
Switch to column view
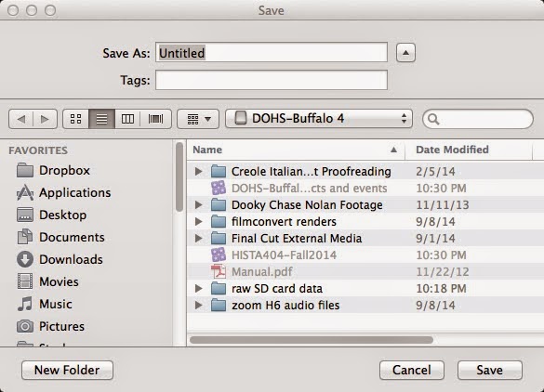[x=127, y=119]
